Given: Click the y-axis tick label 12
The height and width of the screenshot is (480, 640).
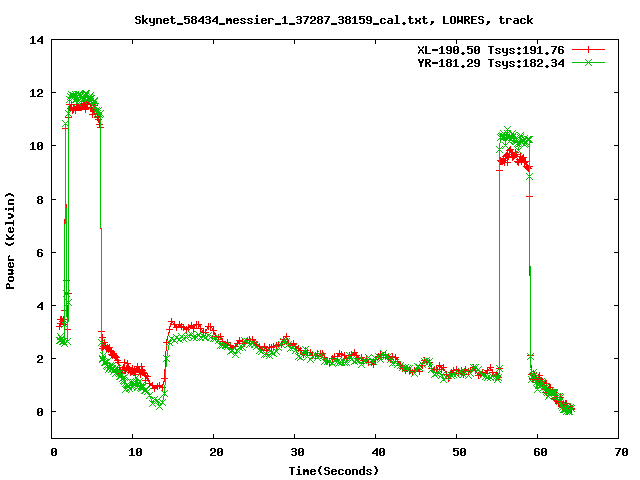Looking at the screenshot, I should [36, 93].
